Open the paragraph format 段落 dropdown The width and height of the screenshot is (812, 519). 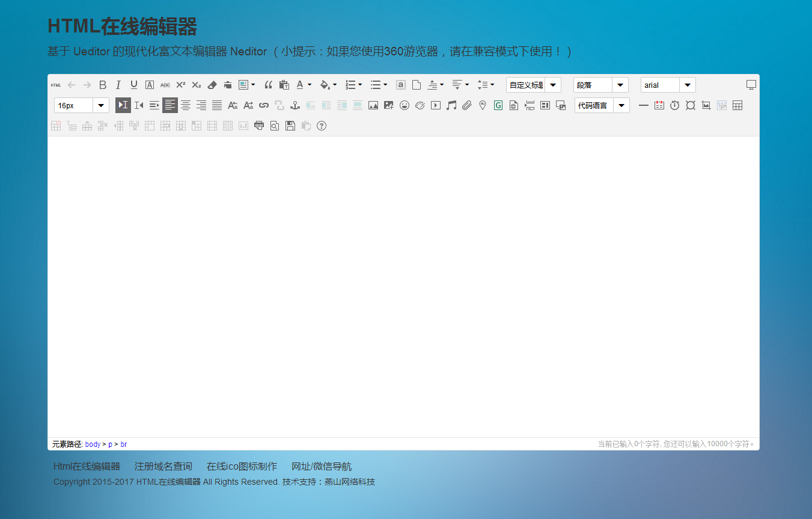pos(601,85)
